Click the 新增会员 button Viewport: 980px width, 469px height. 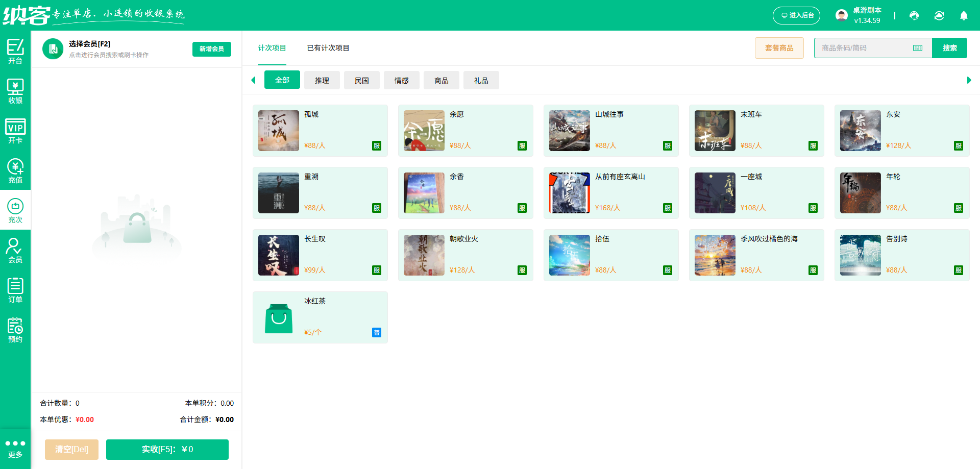[x=212, y=49]
